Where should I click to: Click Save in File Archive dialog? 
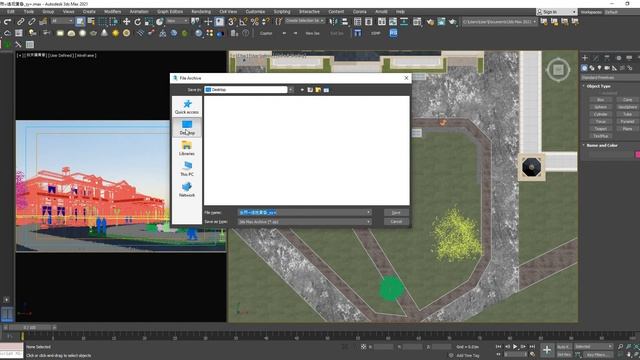click(x=396, y=213)
